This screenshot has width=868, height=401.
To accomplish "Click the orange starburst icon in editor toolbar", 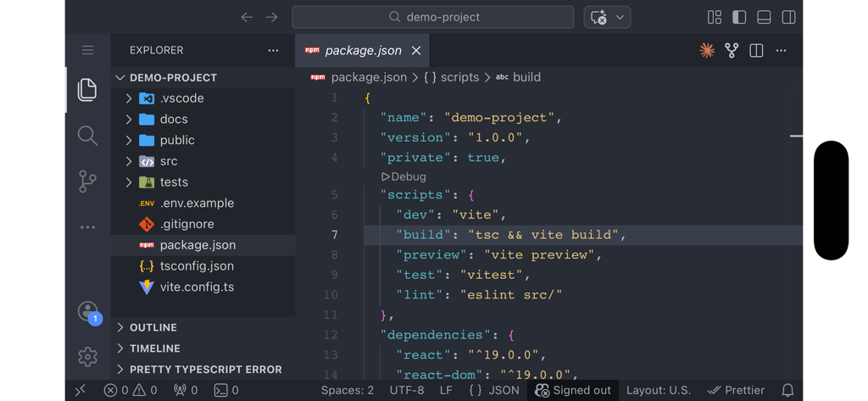I will pyautogui.click(x=707, y=50).
